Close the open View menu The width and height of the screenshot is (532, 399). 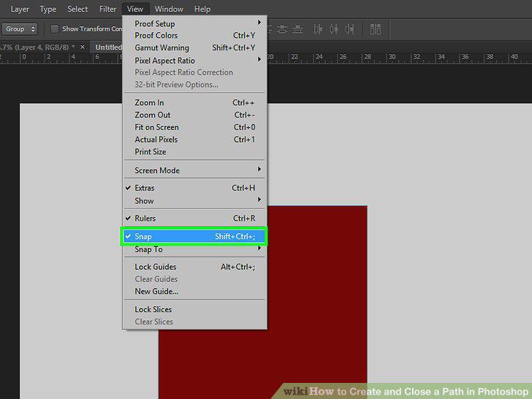(134, 9)
